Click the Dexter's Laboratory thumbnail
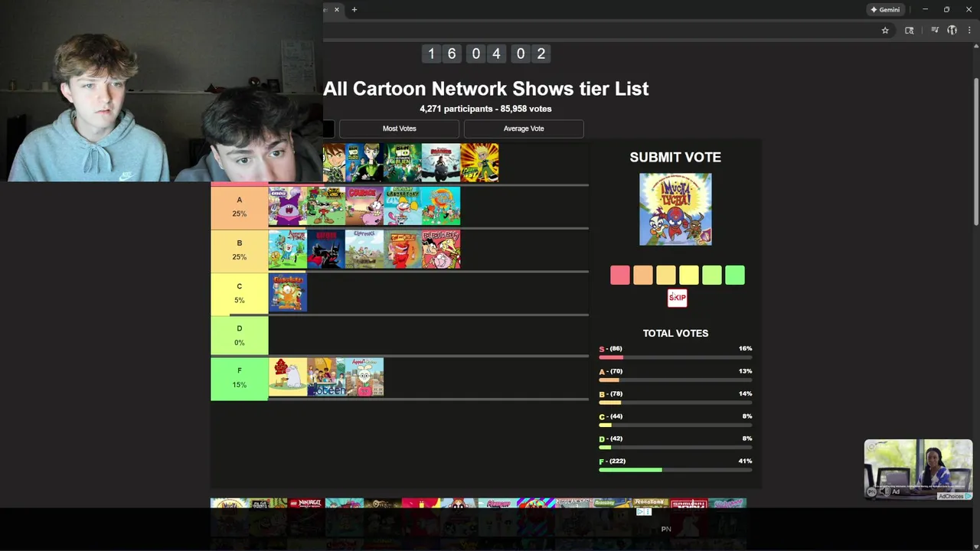 (403, 206)
